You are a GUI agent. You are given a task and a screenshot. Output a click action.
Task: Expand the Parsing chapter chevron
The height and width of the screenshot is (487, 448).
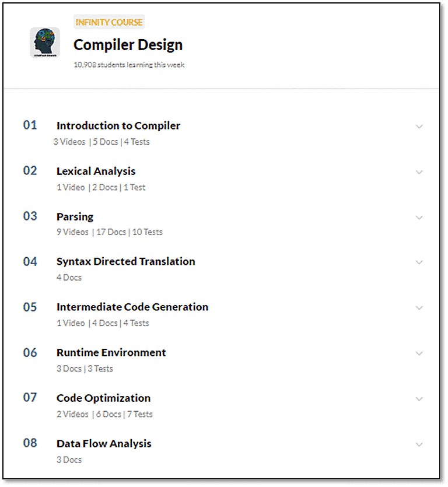[x=419, y=217]
